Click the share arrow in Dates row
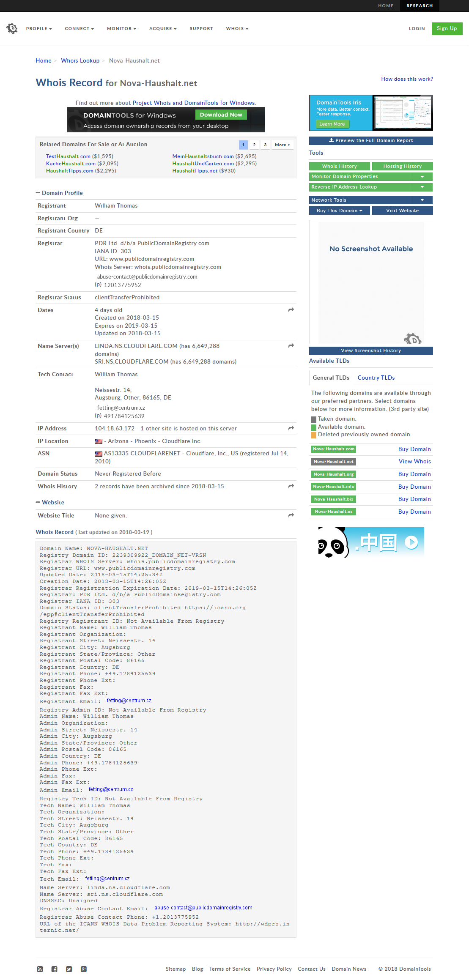 (x=291, y=310)
